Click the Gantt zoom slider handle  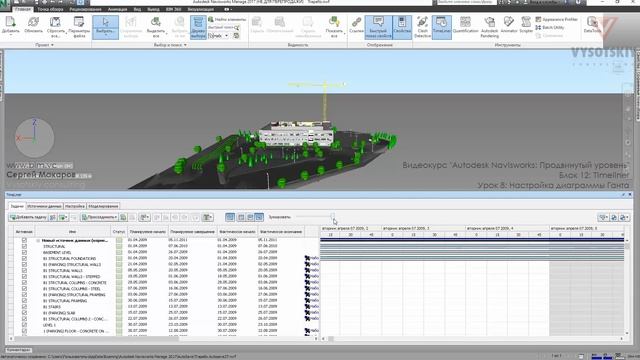[332, 216]
